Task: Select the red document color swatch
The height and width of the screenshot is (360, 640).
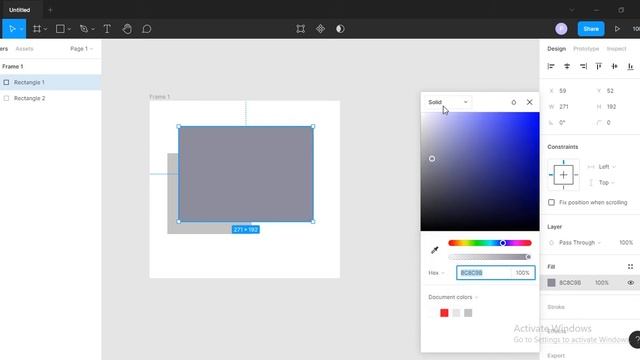Action: (444, 313)
